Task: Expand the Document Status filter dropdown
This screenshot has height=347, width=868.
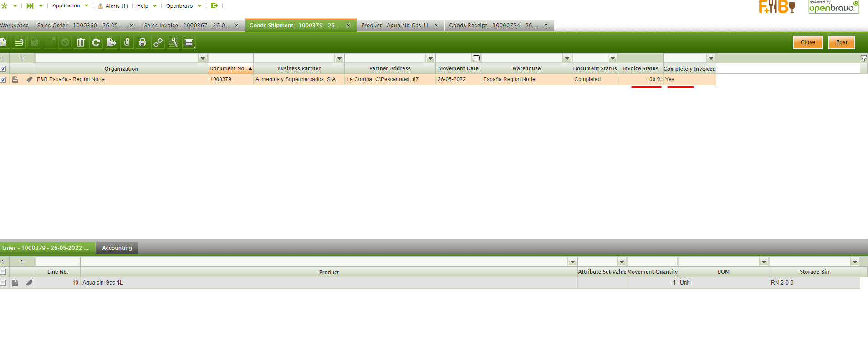Action: (x=613, y=58)
